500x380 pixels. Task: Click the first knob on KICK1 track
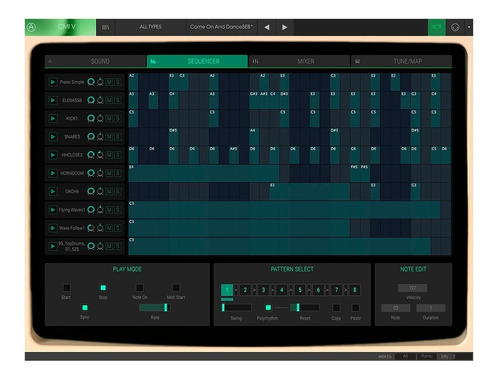(91, 118)
